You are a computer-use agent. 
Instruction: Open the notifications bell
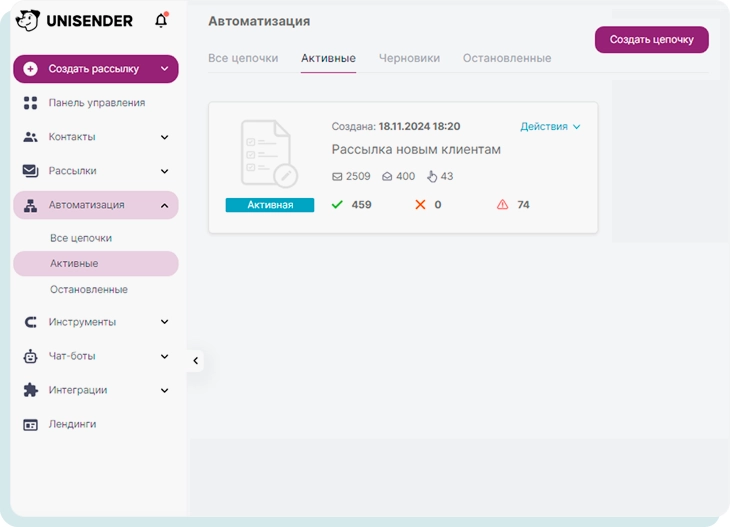(161, 20)
